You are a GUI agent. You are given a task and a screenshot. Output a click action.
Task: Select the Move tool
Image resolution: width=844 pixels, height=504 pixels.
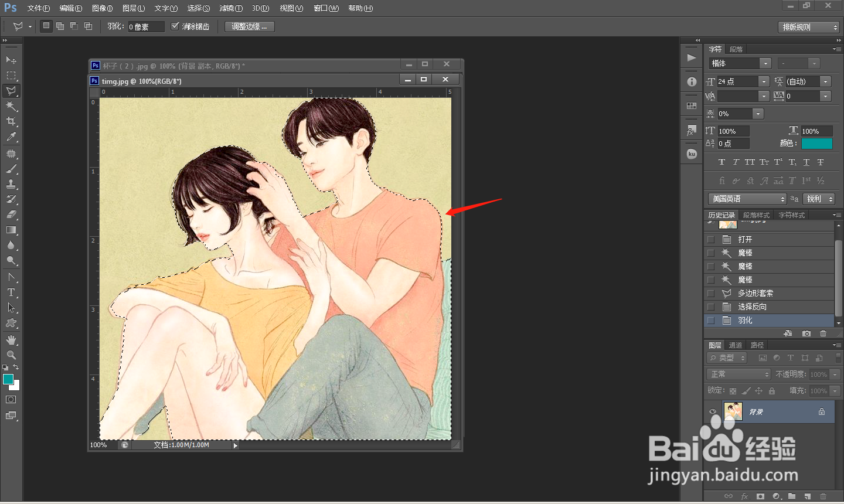(x=11, y=60)
